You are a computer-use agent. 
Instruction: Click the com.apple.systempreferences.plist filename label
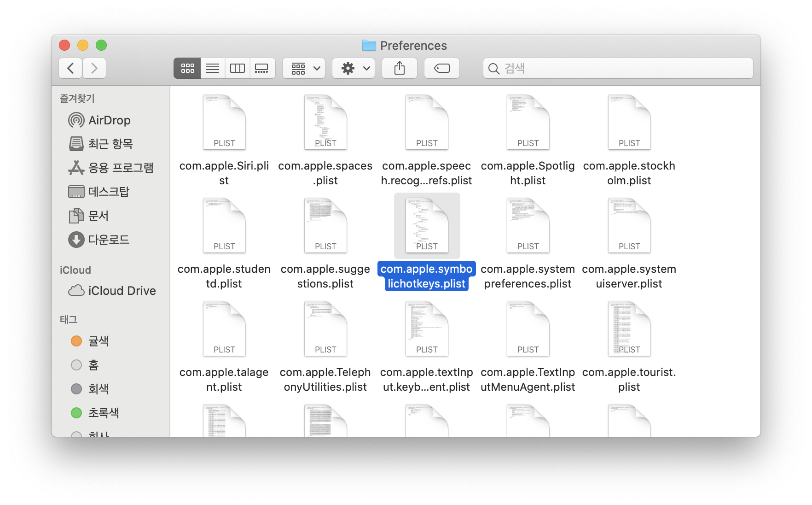pos(528,276)
